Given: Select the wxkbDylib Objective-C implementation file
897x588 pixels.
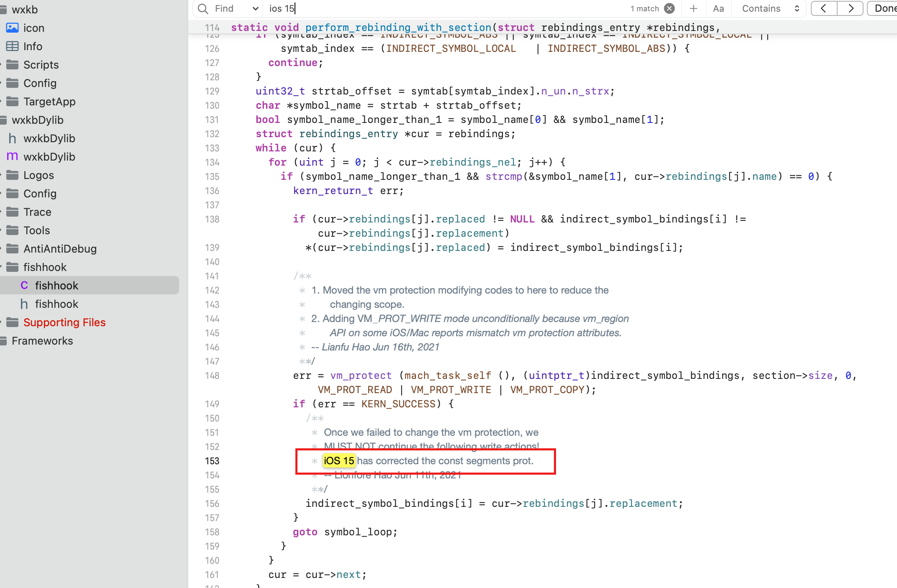Looking at the screenshot, I should pyautogui.click(x=50, y=157).
